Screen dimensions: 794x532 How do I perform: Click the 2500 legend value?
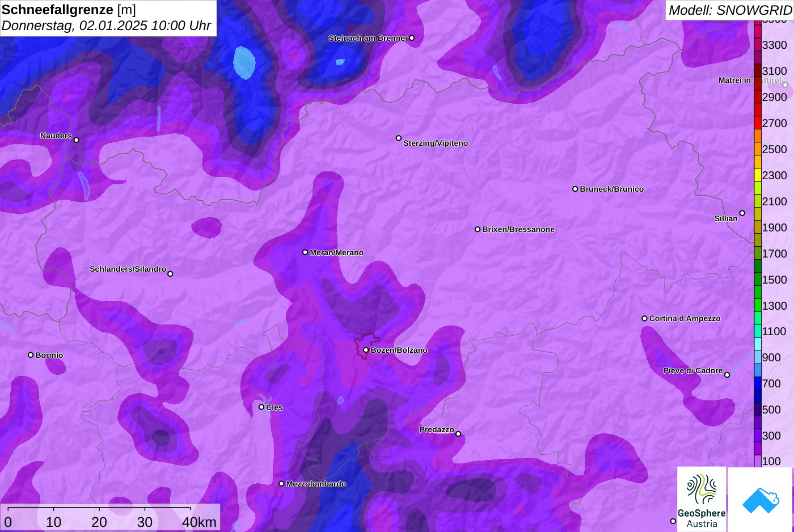click(774, 149)
